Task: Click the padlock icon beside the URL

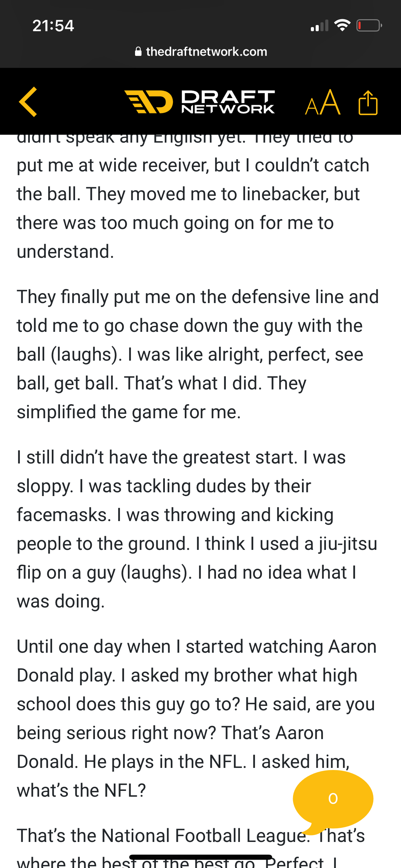Action: 138,52
